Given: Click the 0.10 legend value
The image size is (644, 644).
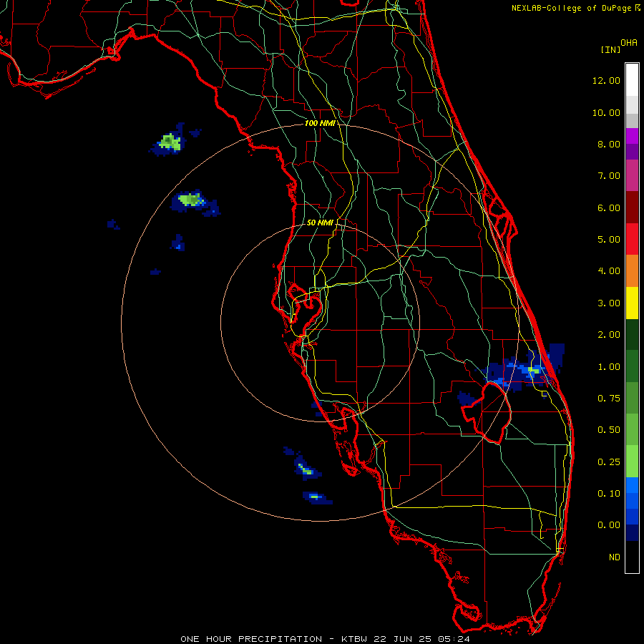Looking at the screenshot, I should point(609,494).
